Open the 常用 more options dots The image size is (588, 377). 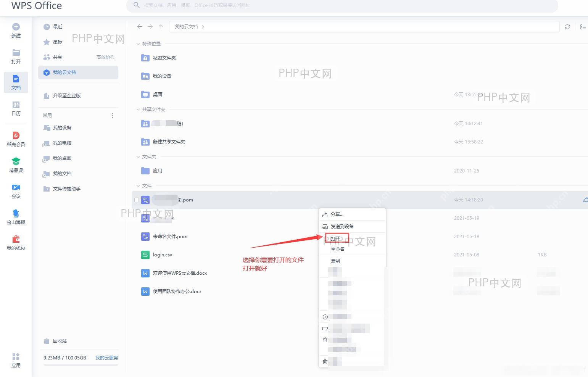pos(112,116)
